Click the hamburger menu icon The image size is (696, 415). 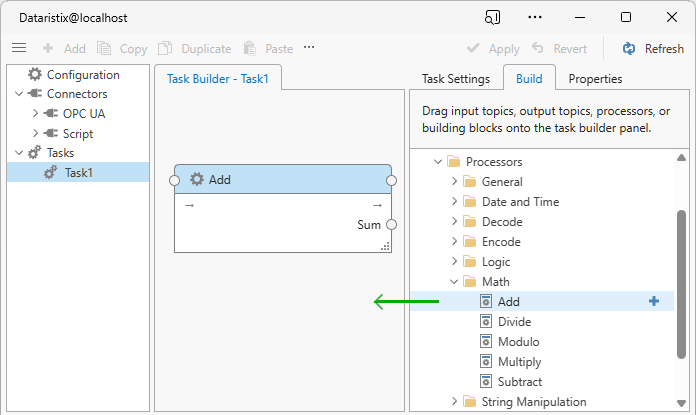19,48
